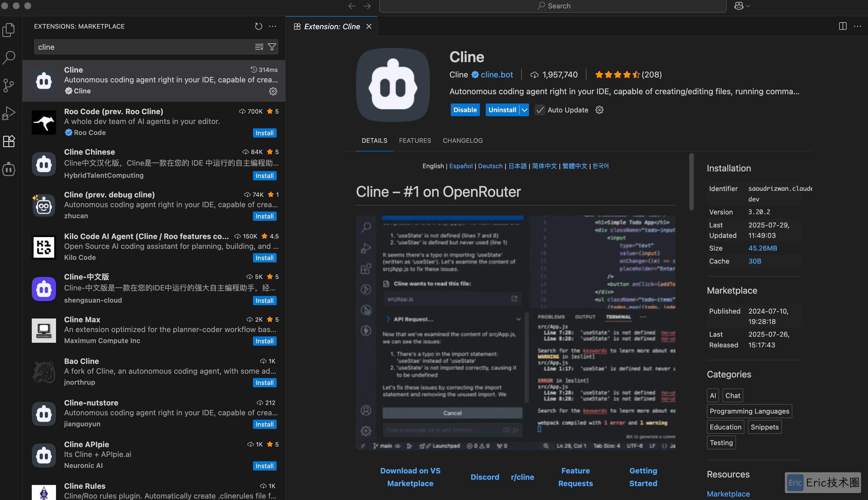This screenshot has width=868, height=500.
Task: Open Getting Started link
Action: tap(643, 477)
